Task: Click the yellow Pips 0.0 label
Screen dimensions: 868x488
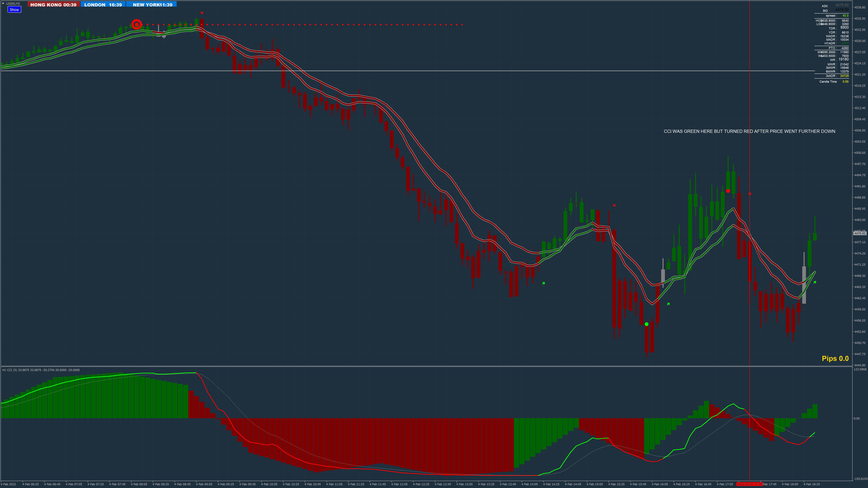Action: [835, 358]
